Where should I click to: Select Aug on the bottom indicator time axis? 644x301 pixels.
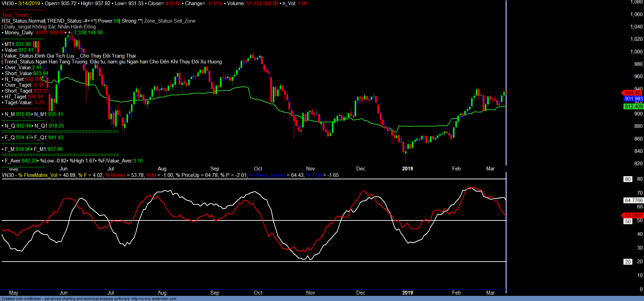[162, 293]
